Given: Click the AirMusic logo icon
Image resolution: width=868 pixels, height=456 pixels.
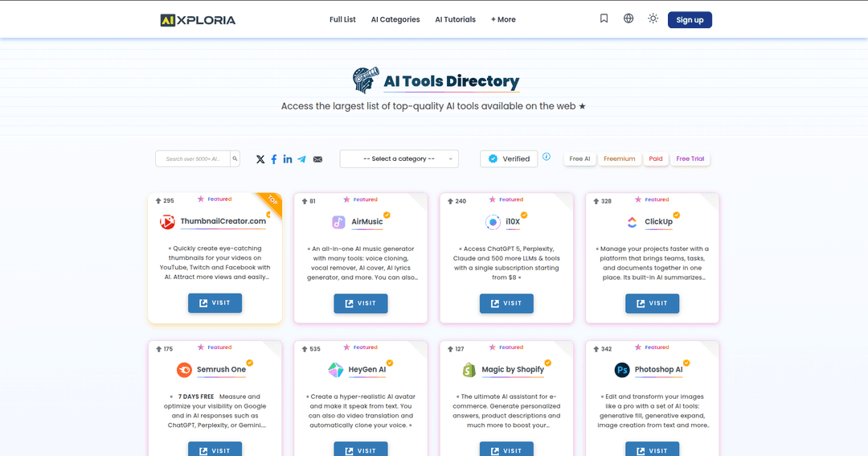Looking at the screenshot, I should click(x=338, y=222).
